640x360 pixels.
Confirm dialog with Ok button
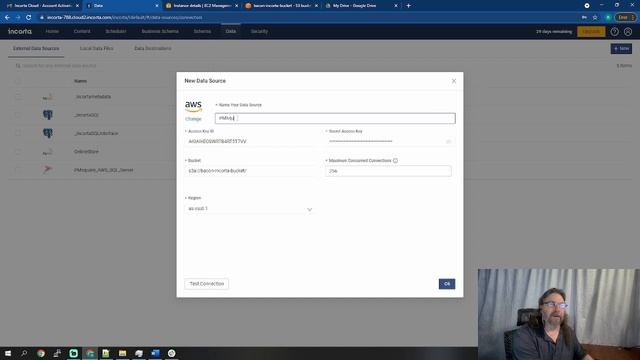(447, 284)
